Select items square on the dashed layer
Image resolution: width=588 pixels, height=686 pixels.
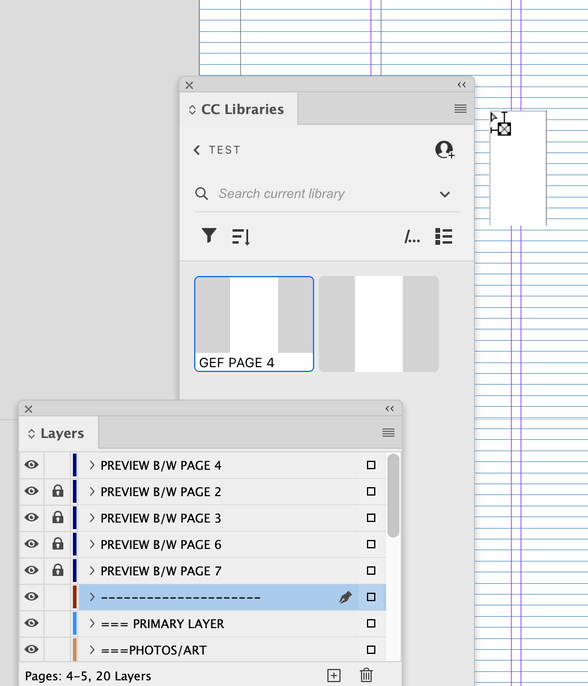click(x=371, y=597)
